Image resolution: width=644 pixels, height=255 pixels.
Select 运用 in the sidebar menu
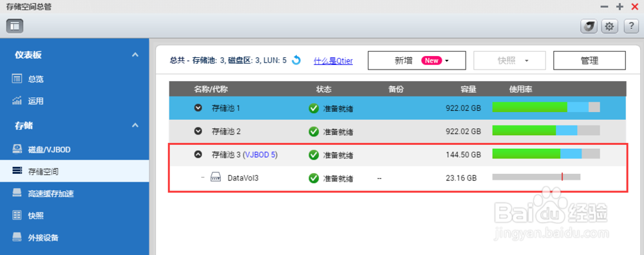point(35,102)
